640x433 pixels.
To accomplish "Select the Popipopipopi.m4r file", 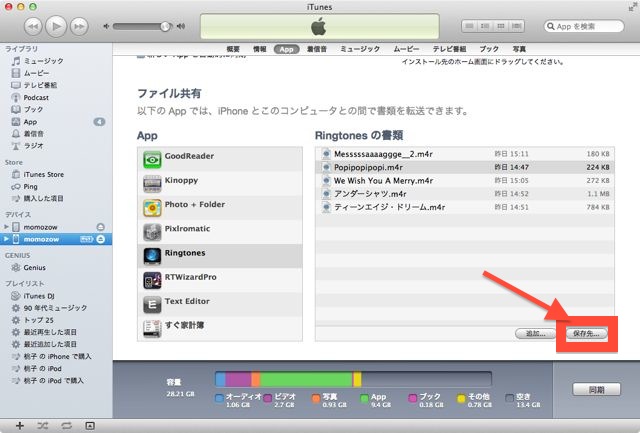I will click(x=465, y=167).
